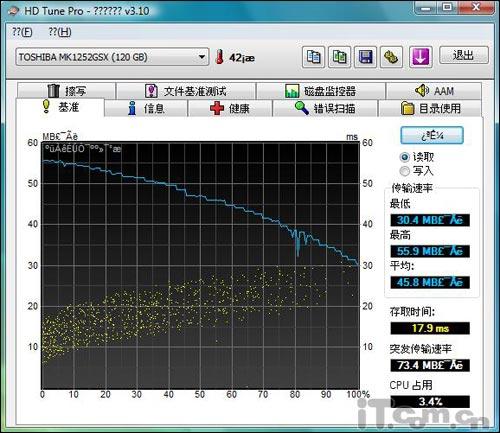The image size is (500, 433).
Task: Open the 文件基准测试 file benchmark tab
Action: pyautogui.click(x=186, y=91)
